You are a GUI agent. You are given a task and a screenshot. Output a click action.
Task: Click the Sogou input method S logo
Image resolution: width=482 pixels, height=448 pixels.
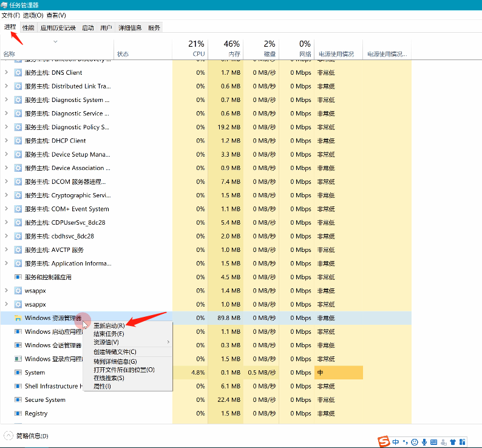pyautogui.click(x=384, y=441)
